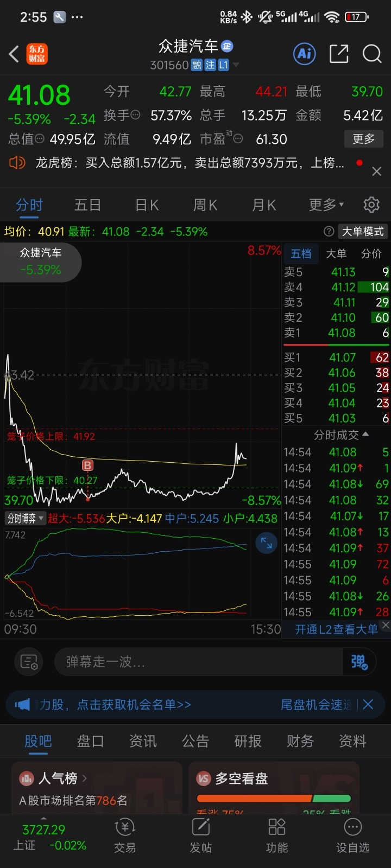Viewport: 391px width, 868px height.
Task: Tap the 换手 info icon
Action: [136, 115]
